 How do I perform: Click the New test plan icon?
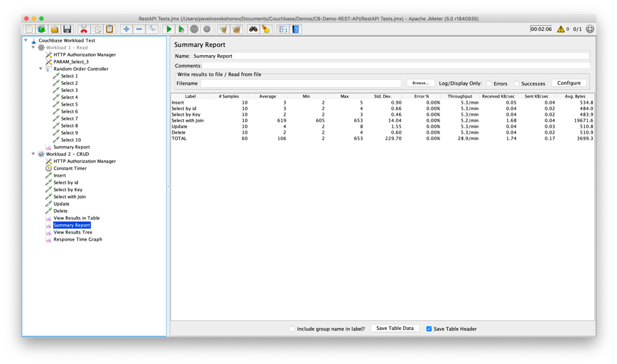click(x=29, y=29)
